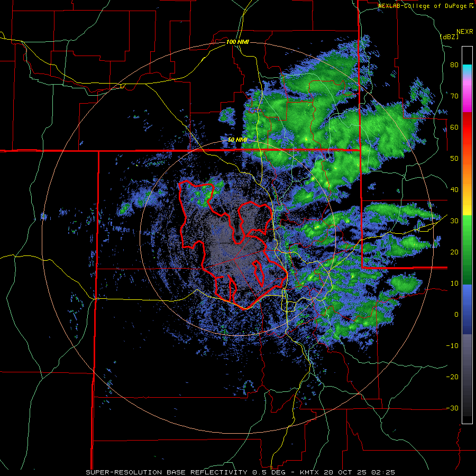This screenshot has height=476, width=476.
Task: Click the NEXLAB-College of DuPage credit text
Action: (426, 6)
